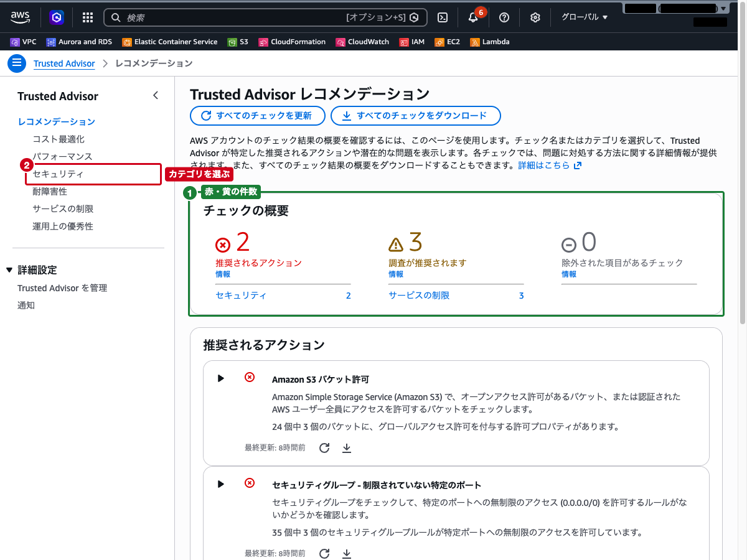
Task: Open the help question mark icon
Action: point(504,17)
